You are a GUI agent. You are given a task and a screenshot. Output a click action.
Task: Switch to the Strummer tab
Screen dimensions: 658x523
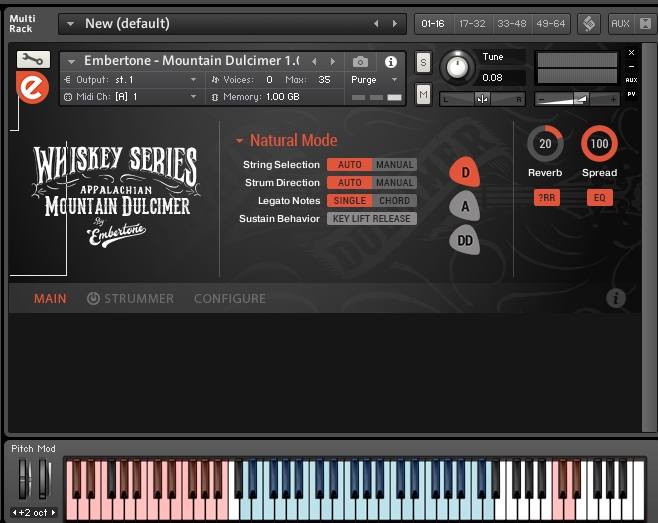(130, 298)
